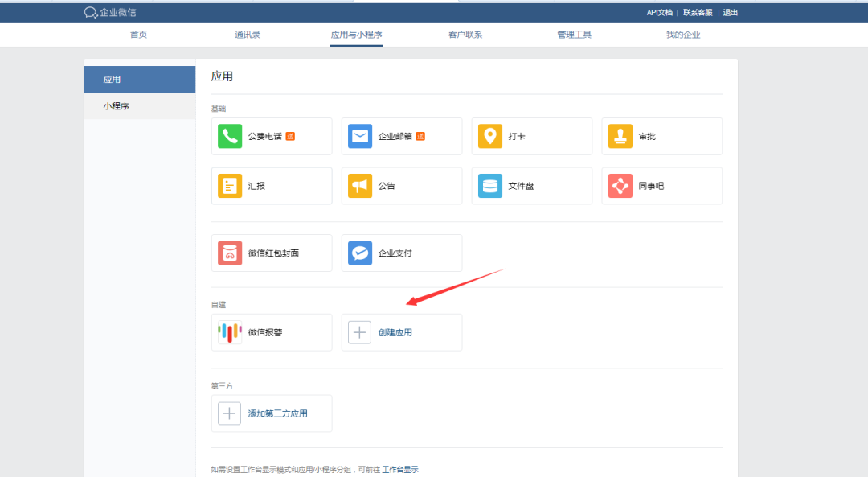The image size is (868, 477).
Task: Open the 企业邮箱 envelope icon
Action: [360, 136]
